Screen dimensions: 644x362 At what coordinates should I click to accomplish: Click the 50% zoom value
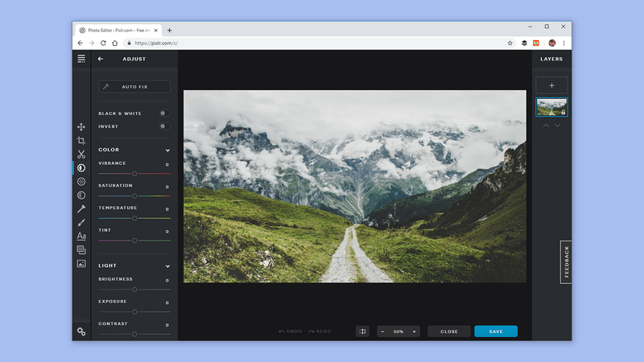(398, 331)
